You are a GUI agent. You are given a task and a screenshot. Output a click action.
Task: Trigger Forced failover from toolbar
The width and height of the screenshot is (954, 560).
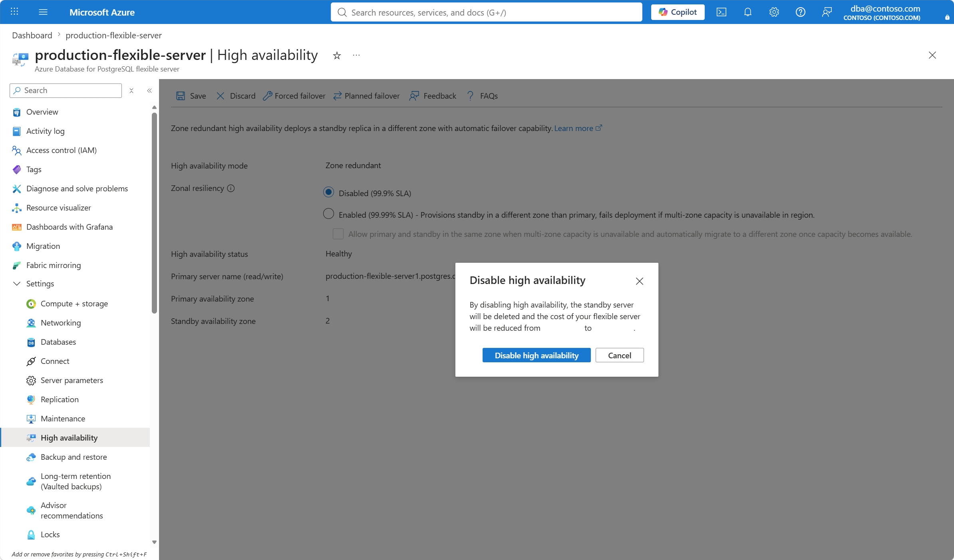click(x=294, y=96)
